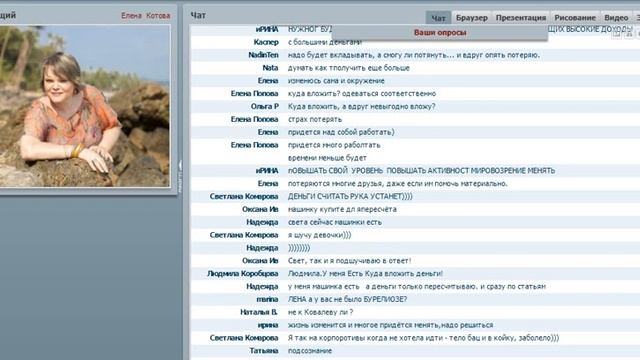The width and height of the screenshot is (640, 360).
Task: Click the user name NadinTen
Action: [x=263, y=55]
